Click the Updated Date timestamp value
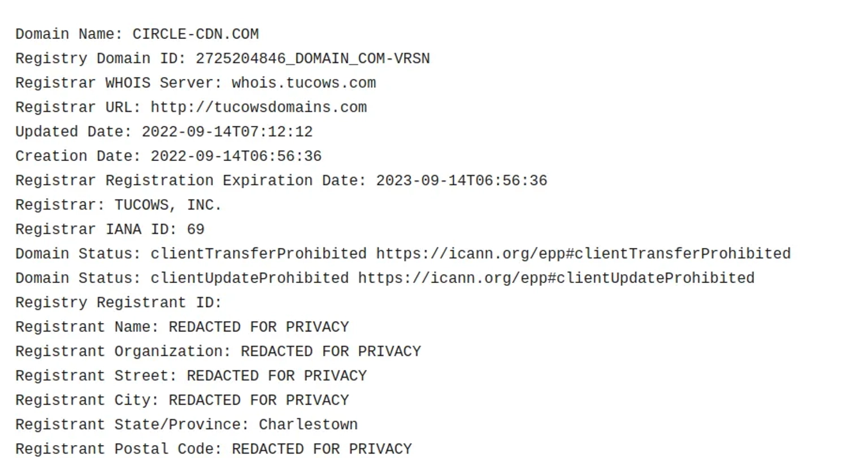Image resolution: width=868 pixels, height=458 pixels. 227,132
